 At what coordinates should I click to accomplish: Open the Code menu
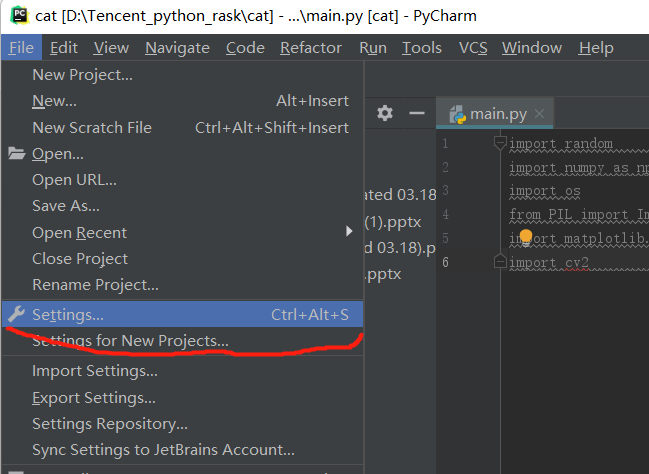tap(245, 48)
